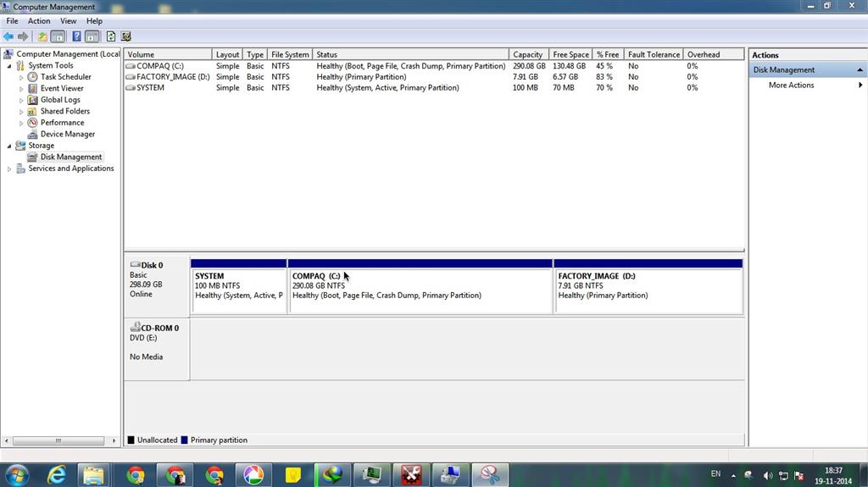Screen dimensions: 868x487
Task: Click the volume speaker tray icon
Action: coord(768,475)
